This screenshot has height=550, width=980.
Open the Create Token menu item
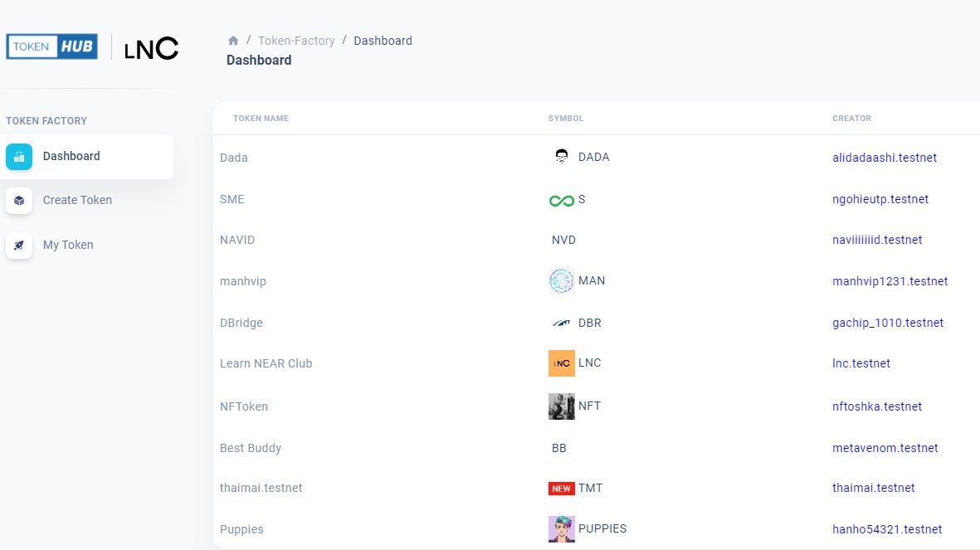[x=77, y=200]
